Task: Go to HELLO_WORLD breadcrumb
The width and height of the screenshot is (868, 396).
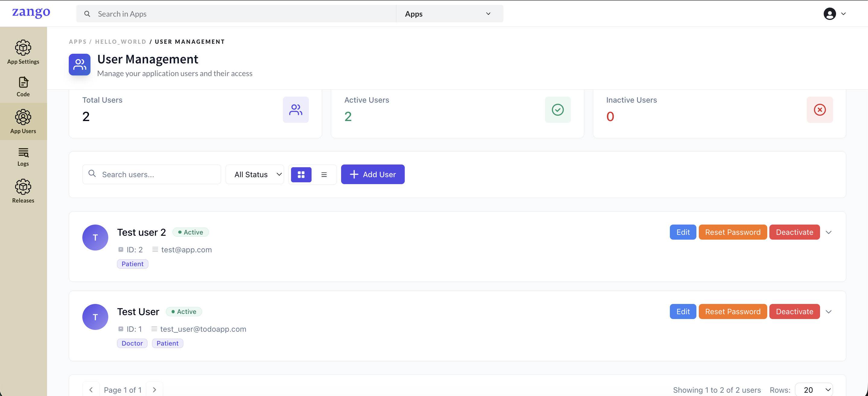Action: (x=121, y=41)
